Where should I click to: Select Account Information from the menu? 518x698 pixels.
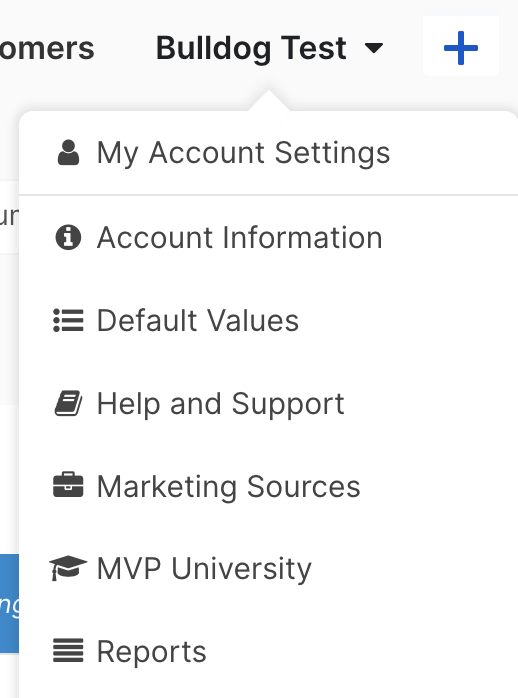[x=268, y=237]
